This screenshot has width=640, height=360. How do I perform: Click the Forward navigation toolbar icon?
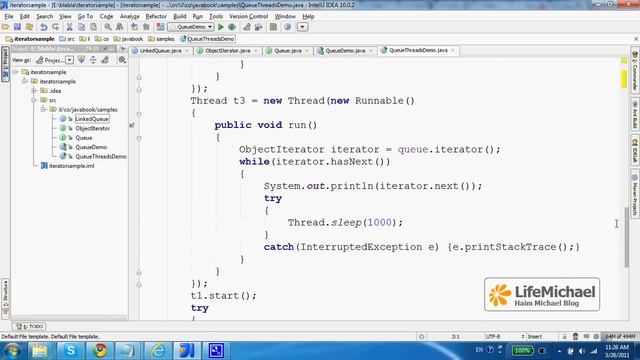[146, 27]
